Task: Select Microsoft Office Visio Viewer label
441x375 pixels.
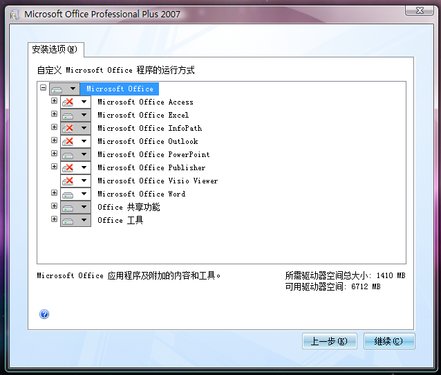Action: [158, 181]
